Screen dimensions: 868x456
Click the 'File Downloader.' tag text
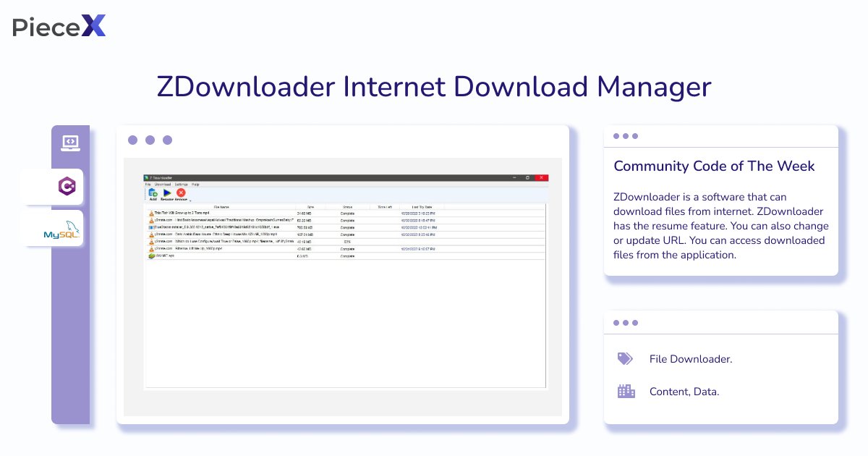coord(691,359)
